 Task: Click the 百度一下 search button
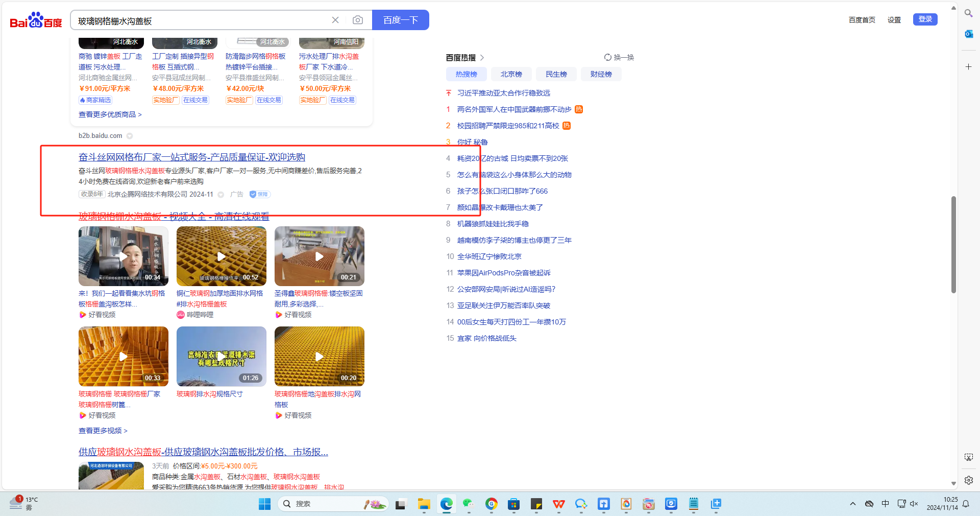[x=400, y=20]
